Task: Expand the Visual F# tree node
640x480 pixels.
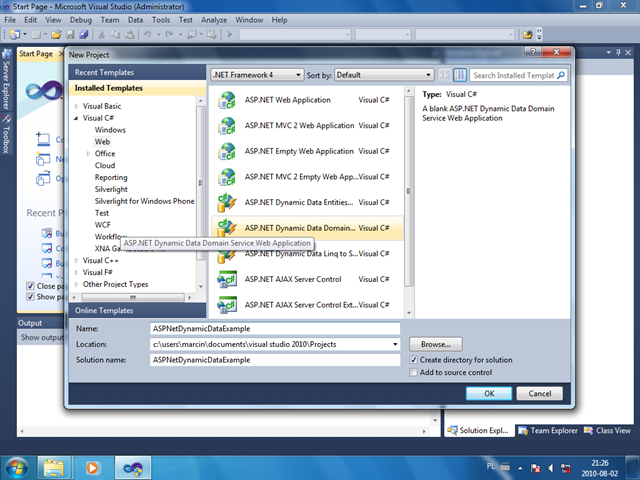Action: coord(76,272)
